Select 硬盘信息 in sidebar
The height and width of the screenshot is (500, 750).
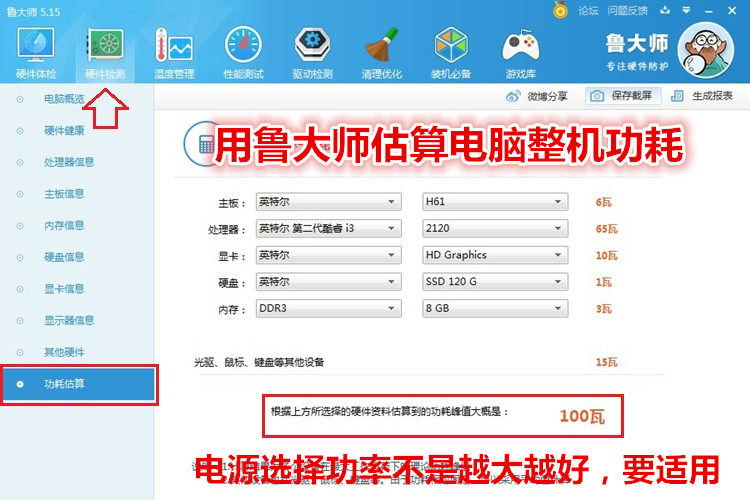64,257
